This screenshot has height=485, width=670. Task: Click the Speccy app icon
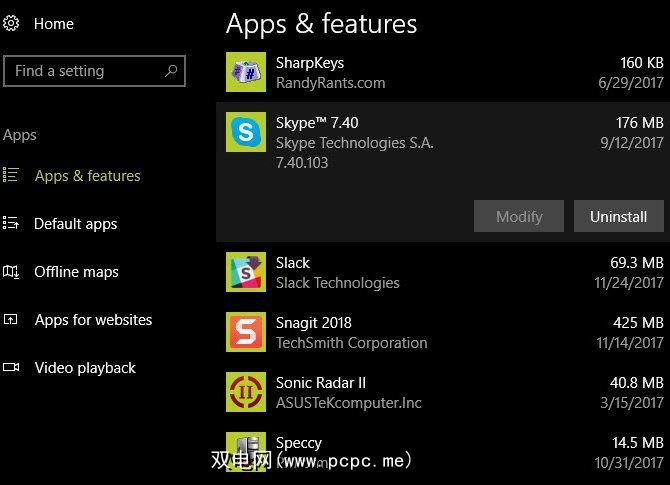246,452
